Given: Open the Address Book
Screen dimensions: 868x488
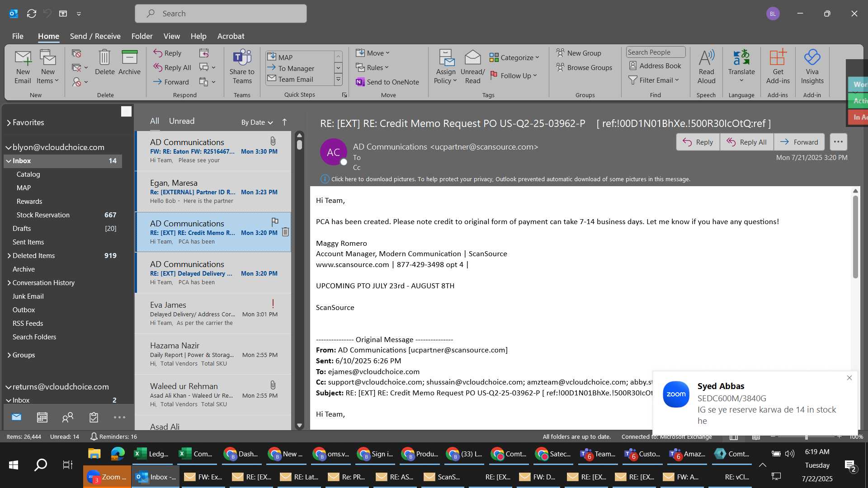Looking at the screenshot, I should click(x=655, y=66).
